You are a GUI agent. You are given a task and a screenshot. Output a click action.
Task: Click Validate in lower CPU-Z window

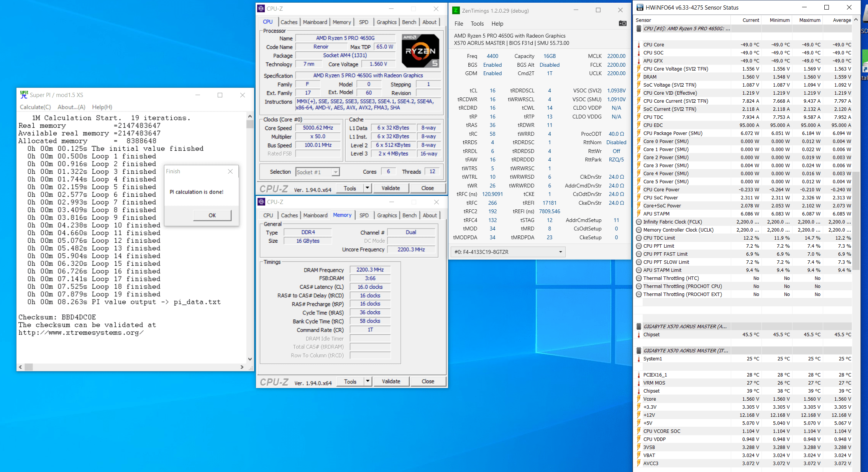click(x=391, y=381)
